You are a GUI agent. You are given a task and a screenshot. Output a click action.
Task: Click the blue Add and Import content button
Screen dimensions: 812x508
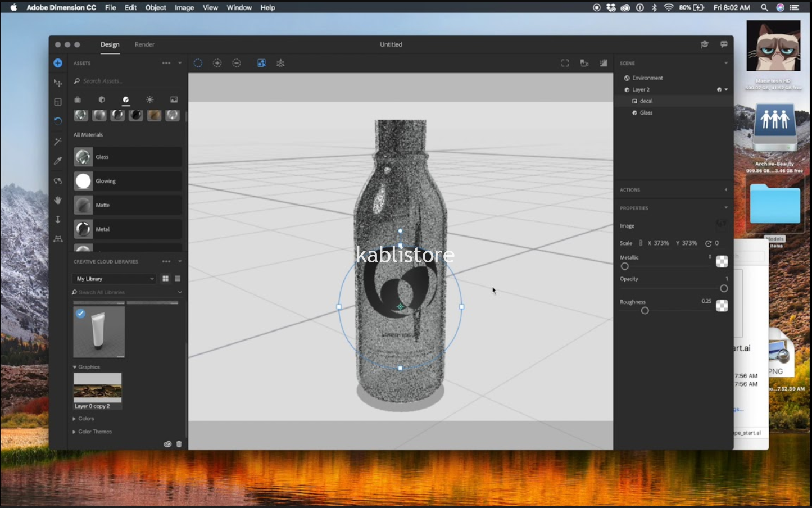point(58,63)
